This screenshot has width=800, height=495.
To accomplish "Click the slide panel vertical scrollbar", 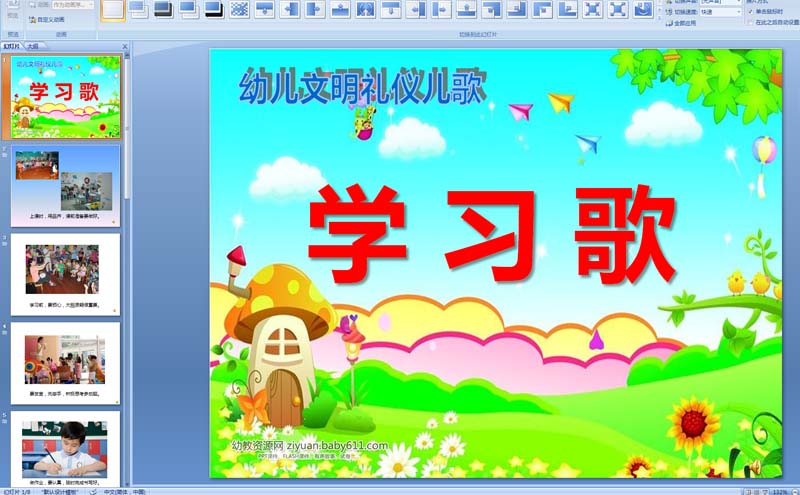I will pyautogui.click(x=128, y=128).
